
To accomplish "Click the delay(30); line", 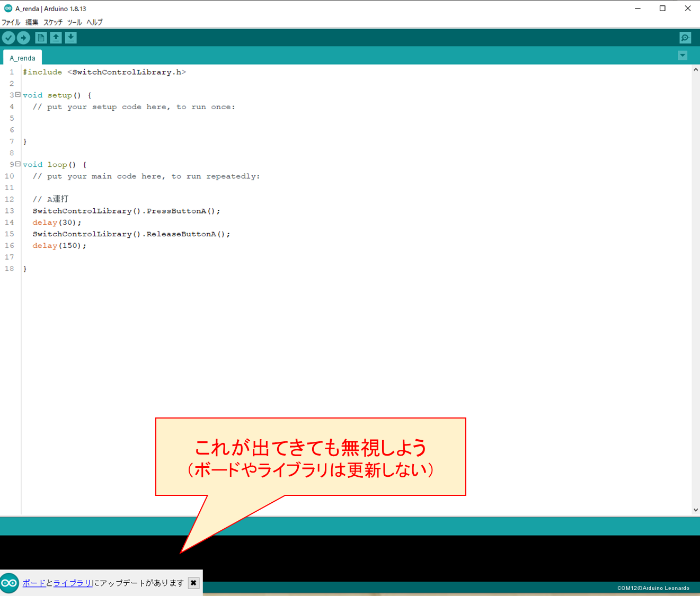I will pos(57,223).
